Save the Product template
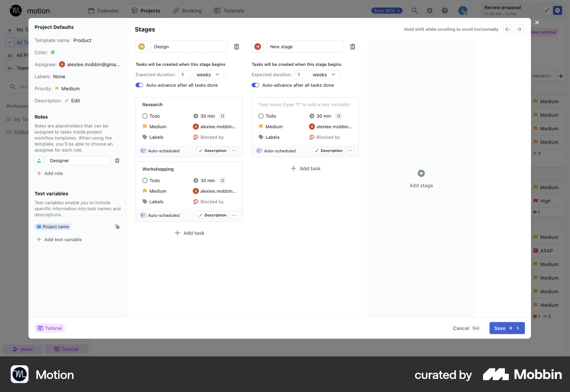This screenshot has width=570, height=392. coord(506,328)
